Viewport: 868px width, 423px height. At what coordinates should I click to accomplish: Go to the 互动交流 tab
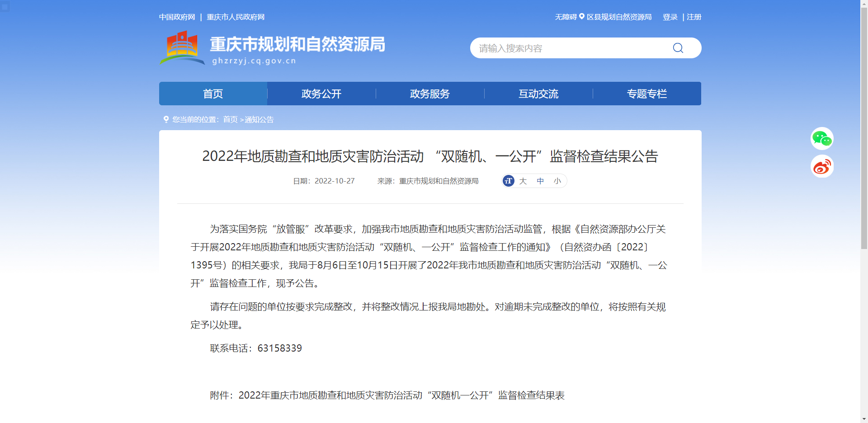[538, 94]
